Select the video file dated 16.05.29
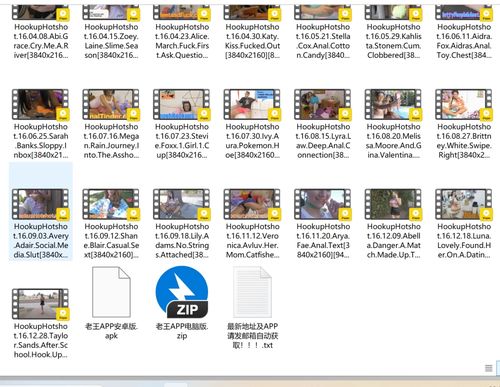The image size is (500, 387). click(393, 32)
